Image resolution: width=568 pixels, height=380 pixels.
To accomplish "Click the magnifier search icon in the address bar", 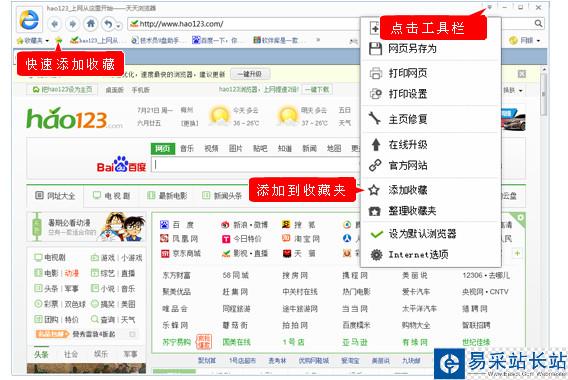I will [x=539, y=24].
